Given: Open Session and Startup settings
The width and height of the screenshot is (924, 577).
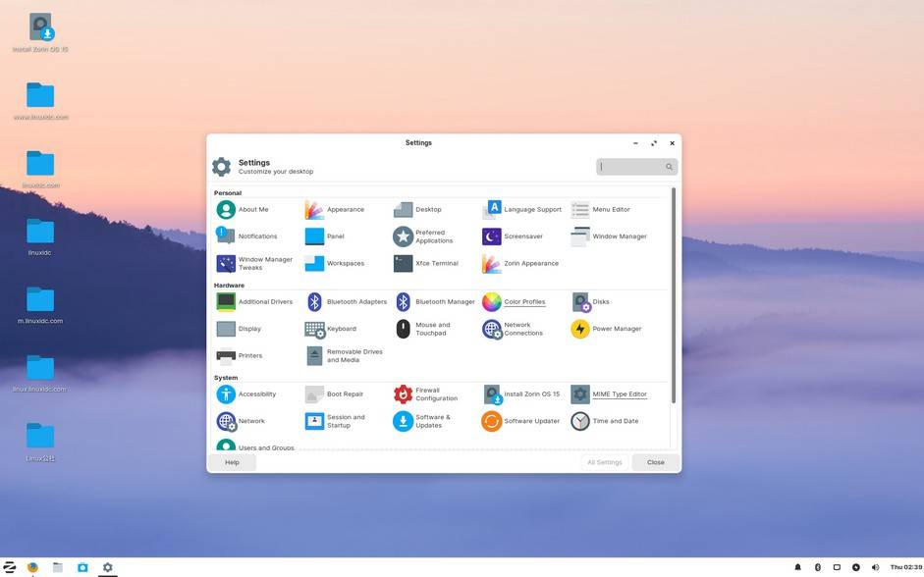Looking at the screenshot, I should pyautogui.click(x=340, y=421).
